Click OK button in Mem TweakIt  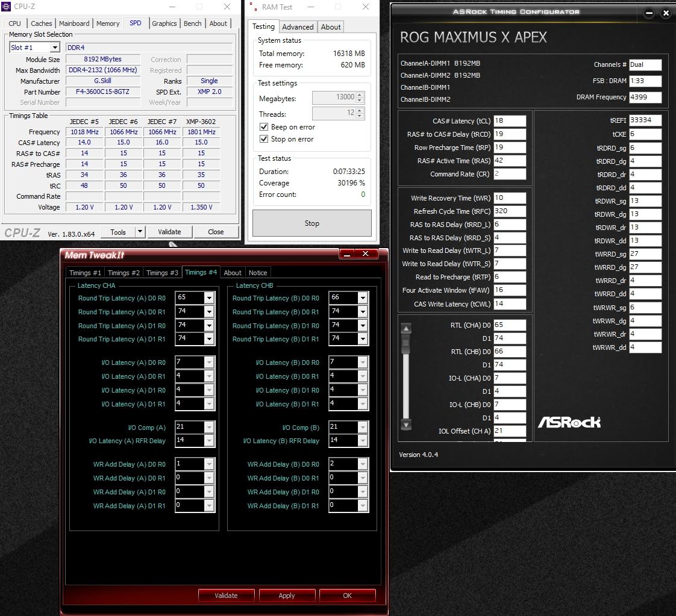[348, 596]
